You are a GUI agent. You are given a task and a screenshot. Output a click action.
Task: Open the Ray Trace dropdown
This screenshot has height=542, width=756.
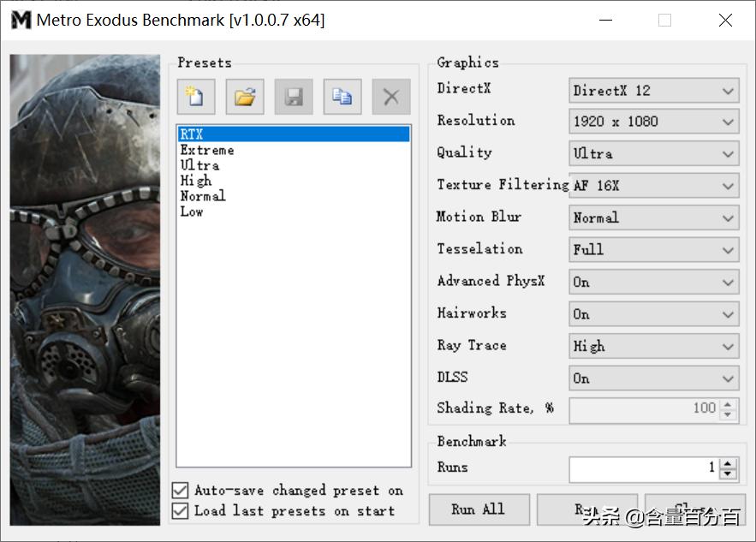(653, 346)
